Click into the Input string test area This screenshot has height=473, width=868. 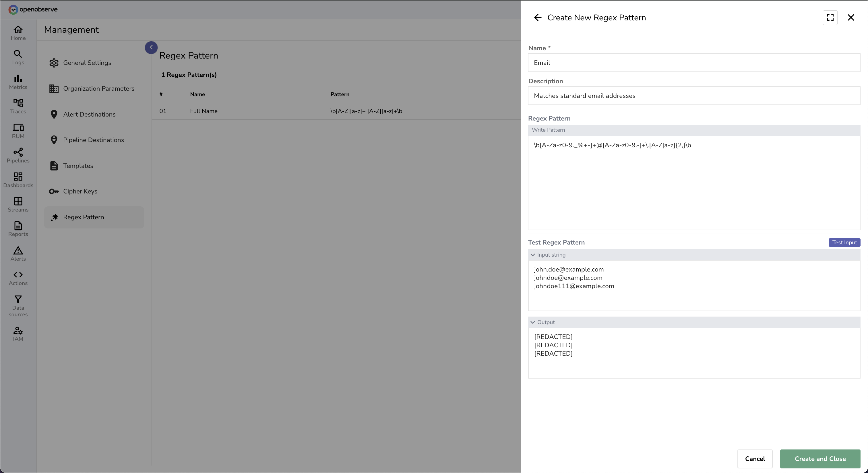[694, 285]
